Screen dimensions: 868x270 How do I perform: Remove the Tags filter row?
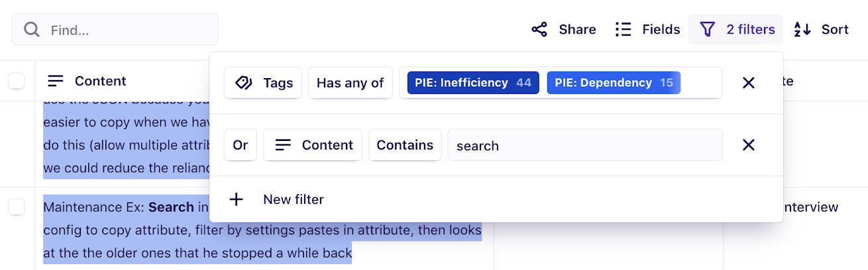coord(749,83)
